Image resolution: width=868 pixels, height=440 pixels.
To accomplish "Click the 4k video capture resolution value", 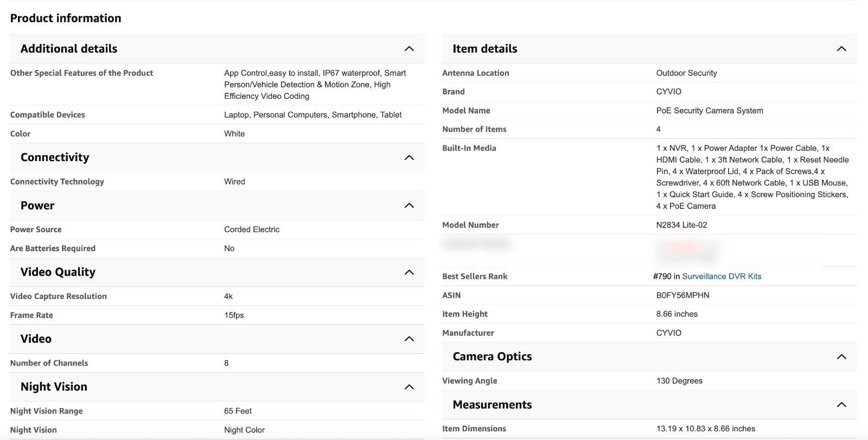I will [x=228, y=296].
